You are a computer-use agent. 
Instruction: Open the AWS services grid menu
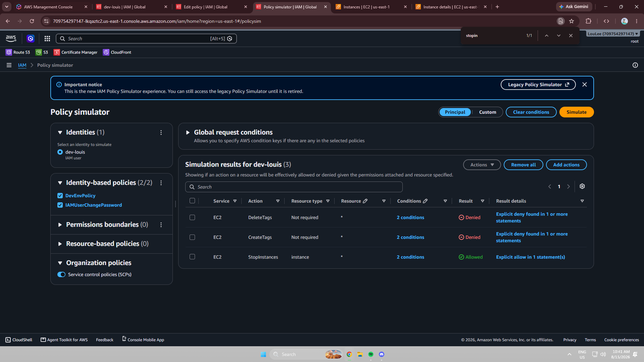point(47,39)
